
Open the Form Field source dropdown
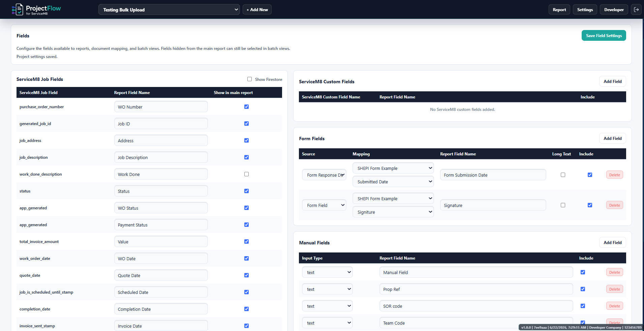(x=324, y=205)
